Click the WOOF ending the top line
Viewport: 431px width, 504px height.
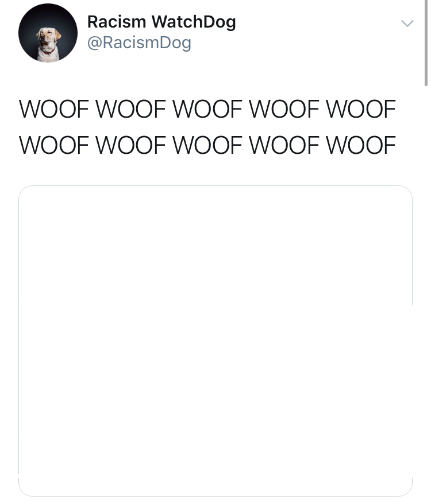361,109
